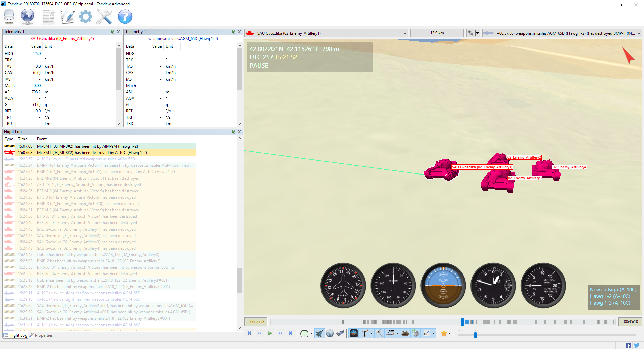Switch to the Properties tab

click(x=41, y=335)
